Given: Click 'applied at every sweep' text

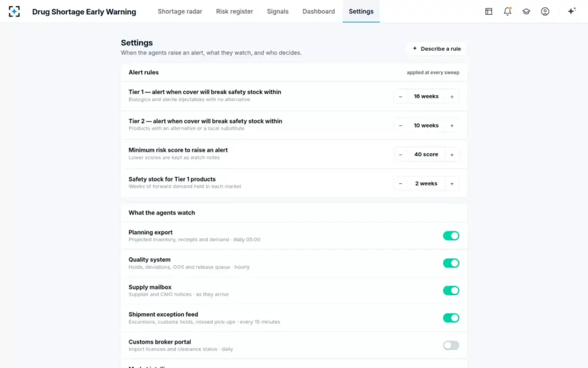Looking at the screenshot, I should click(433, 73).
